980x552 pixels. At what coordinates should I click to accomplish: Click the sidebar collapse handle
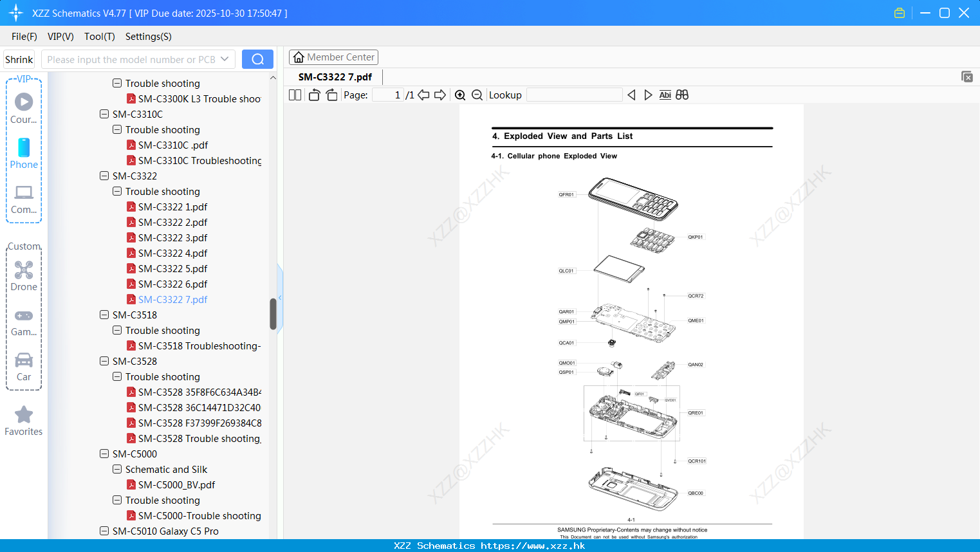[x=280, y=298]
